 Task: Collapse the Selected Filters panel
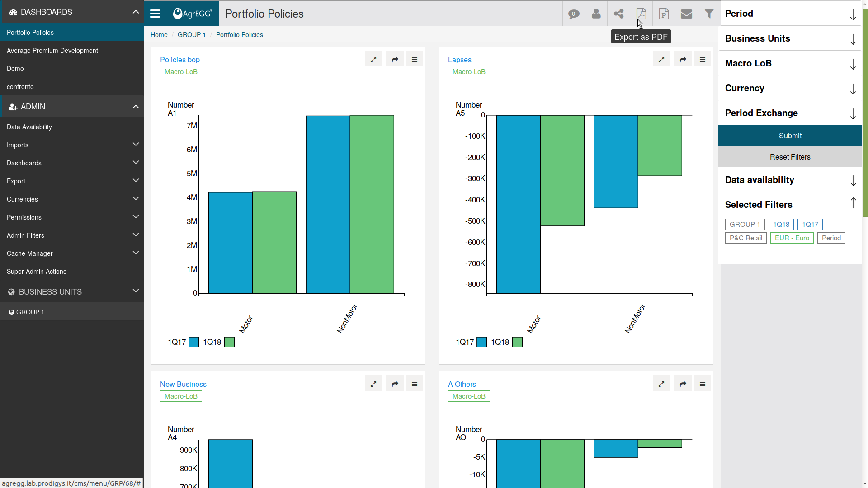point(853,203)
